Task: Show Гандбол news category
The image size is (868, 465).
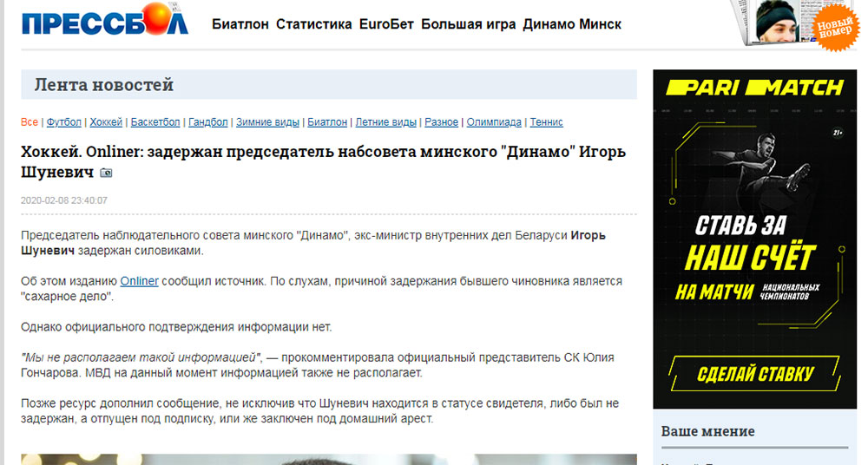Action: click(x=208, y=122)
